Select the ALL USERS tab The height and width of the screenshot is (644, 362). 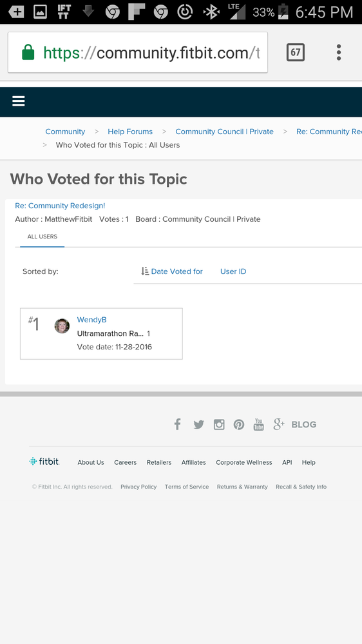pyautogui.click(x=43, y=237)
